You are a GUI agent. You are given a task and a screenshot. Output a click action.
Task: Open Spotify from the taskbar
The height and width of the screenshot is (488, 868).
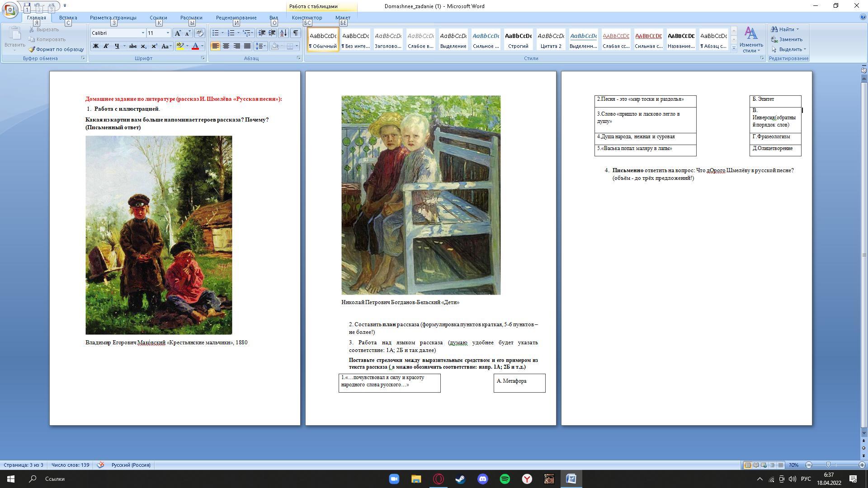pos(505,479)
